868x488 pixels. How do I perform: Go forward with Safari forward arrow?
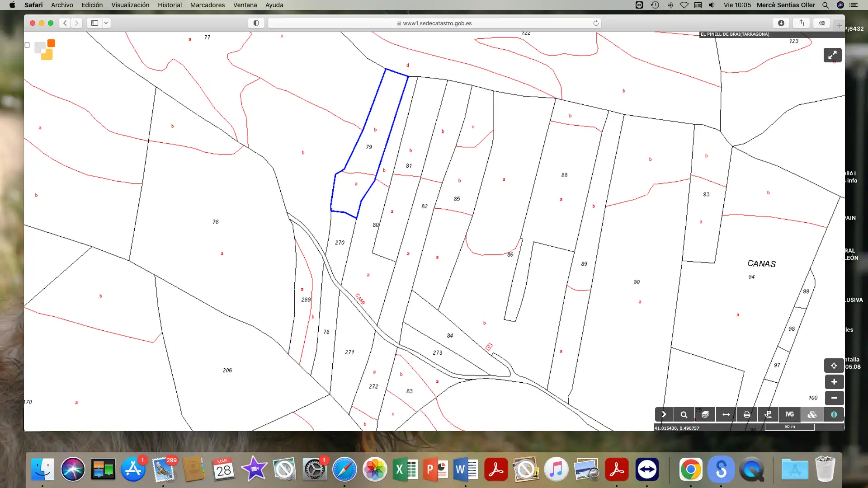[77, 23]
